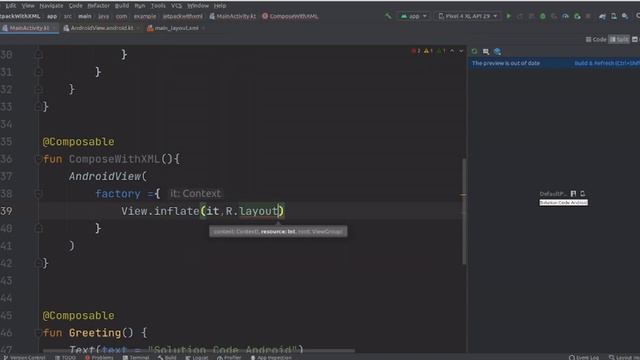The height and width of the screenshot is (360, 640).
Task: Collapse the Greeting function at line 46
Action: [x=38, y=333]
